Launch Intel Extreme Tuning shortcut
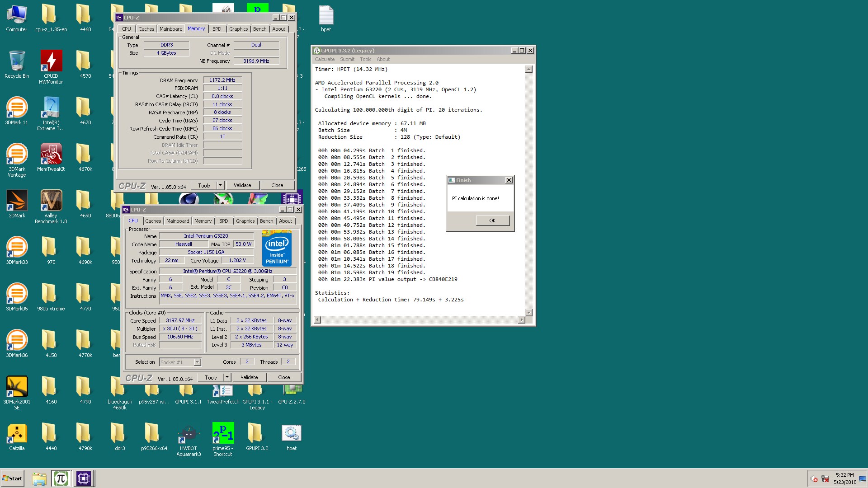868x488 pixels. point(51,114)
